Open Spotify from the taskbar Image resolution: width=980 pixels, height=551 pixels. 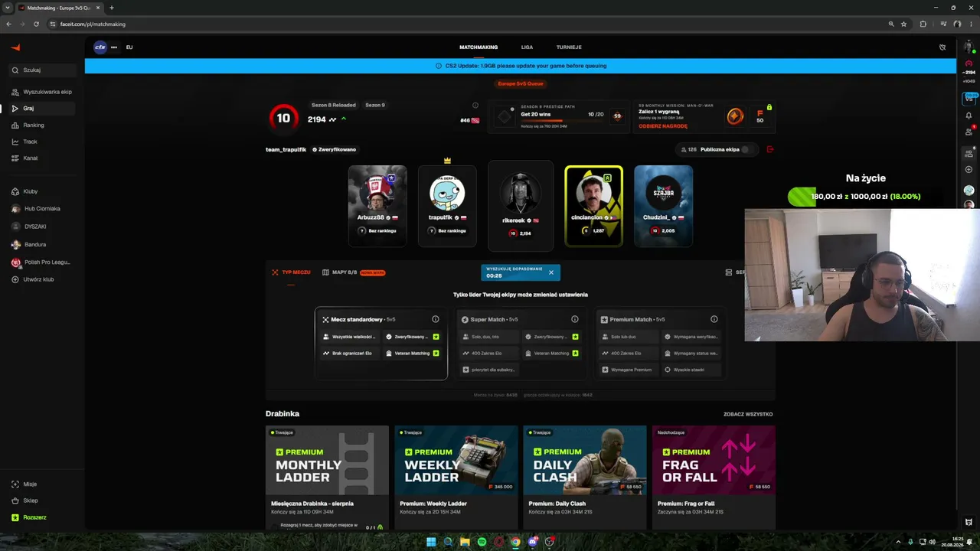pyautogui.click(x=482, y=542)
